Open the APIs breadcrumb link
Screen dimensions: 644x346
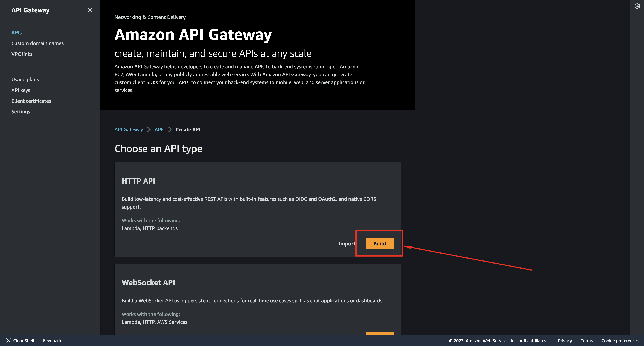tap(159, 129)
